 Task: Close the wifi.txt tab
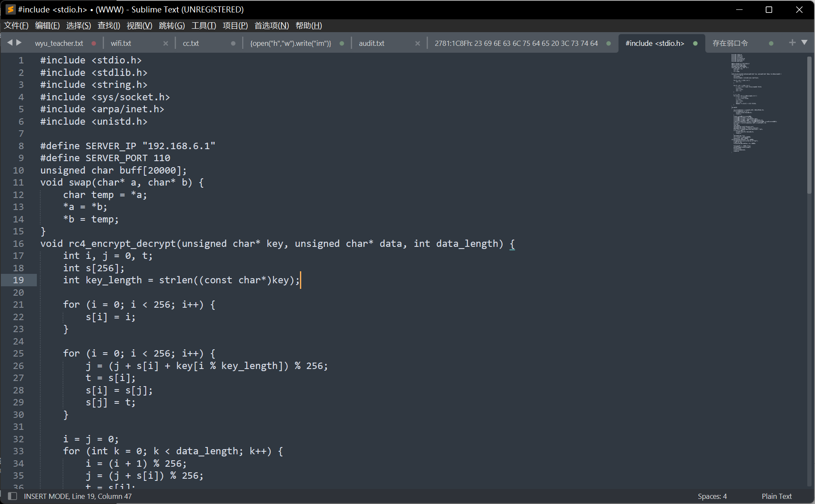[165, 43]
